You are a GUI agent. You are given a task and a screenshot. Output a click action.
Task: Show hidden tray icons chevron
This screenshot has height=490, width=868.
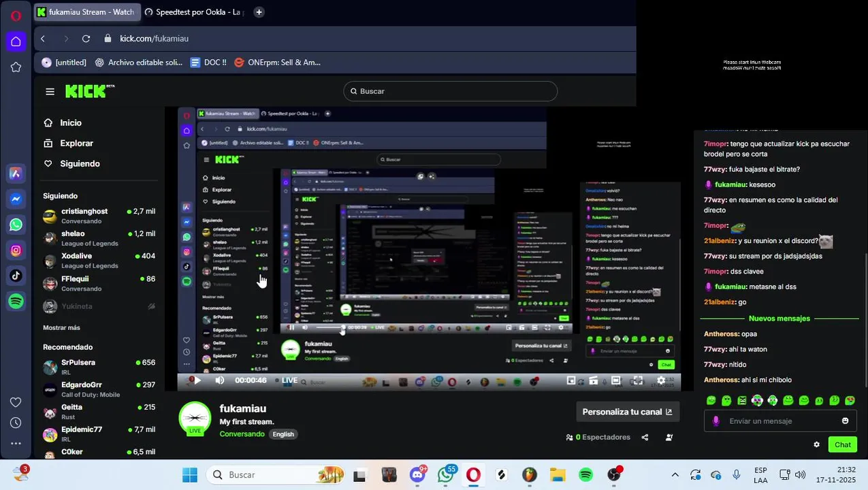click(675, 475)
